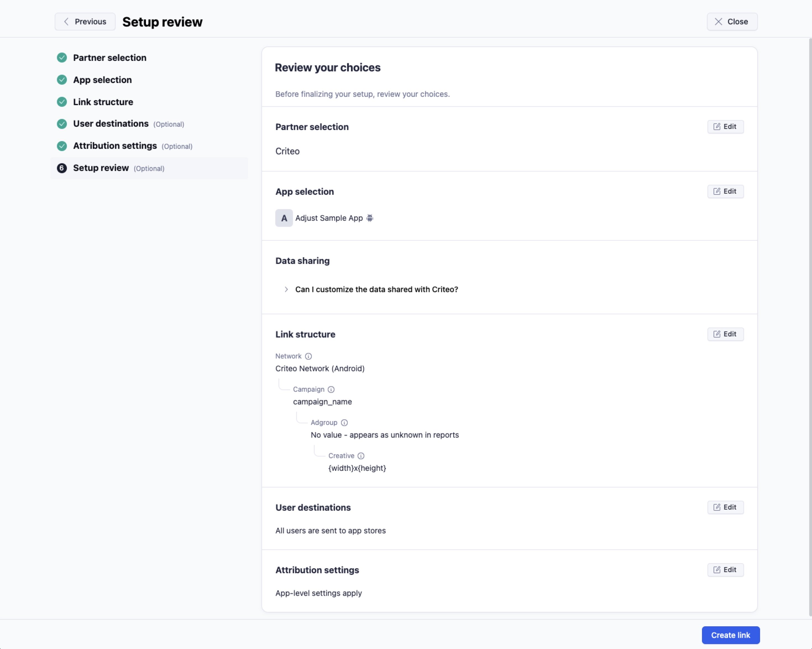
Task: Click the green checkmark next to Partner selection
Action: tap(62, 58)
